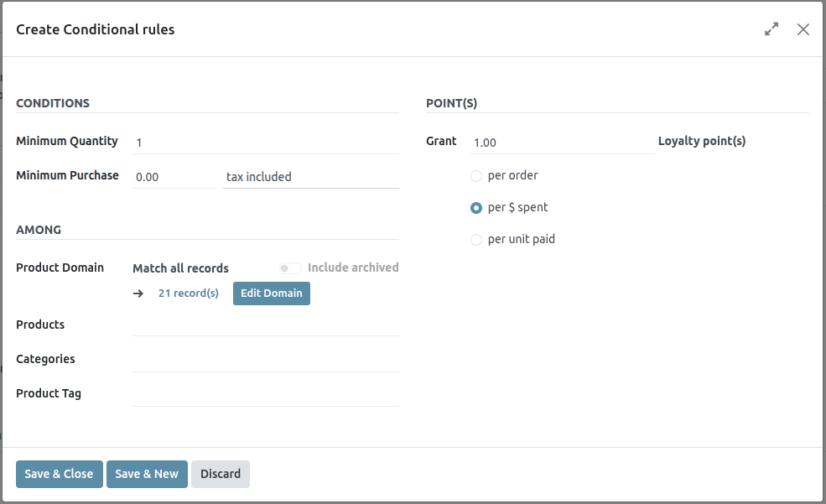Open the 'tax included' dropdown
The image size is (826, 504).
click(310, 177)
